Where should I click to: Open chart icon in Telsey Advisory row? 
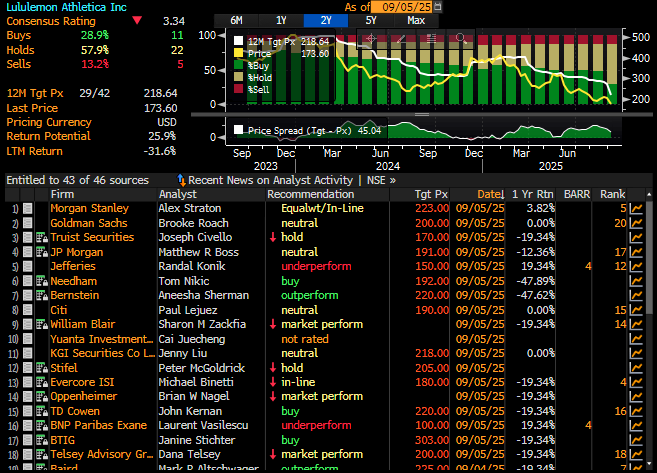tap(636, 455)
